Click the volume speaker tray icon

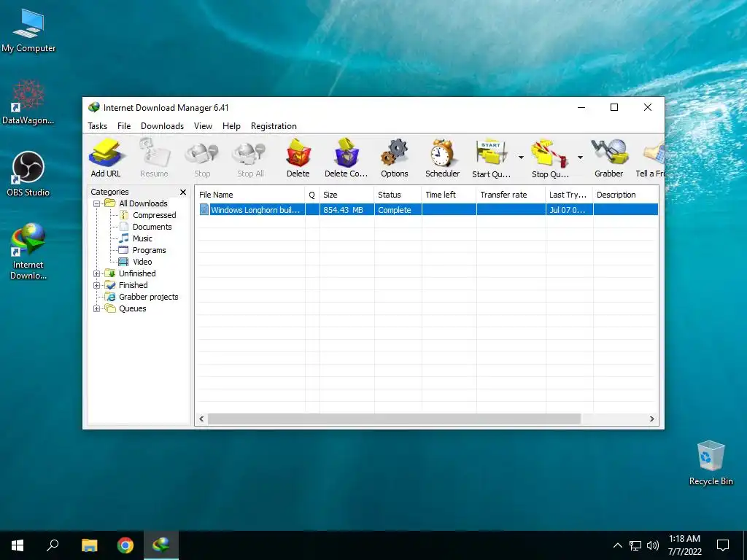tap(653, 545)
